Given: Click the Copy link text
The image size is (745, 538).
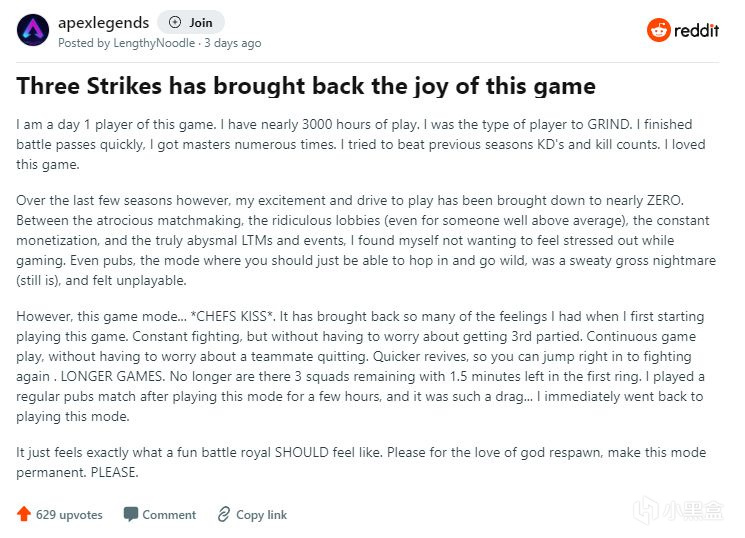Looking at the screenshot, I should (261, 514).
